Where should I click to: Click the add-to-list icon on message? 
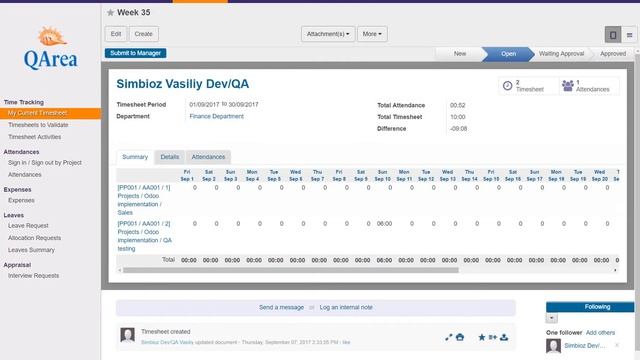[x=493, y=337]
